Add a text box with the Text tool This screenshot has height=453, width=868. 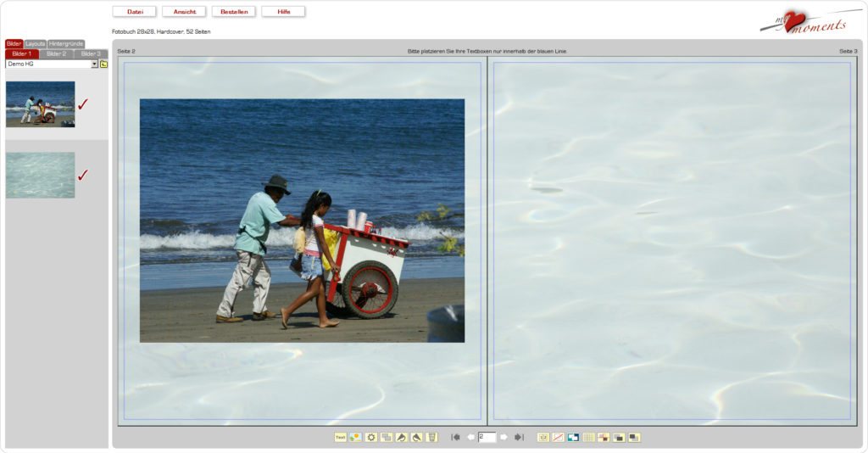click(341, 438)
